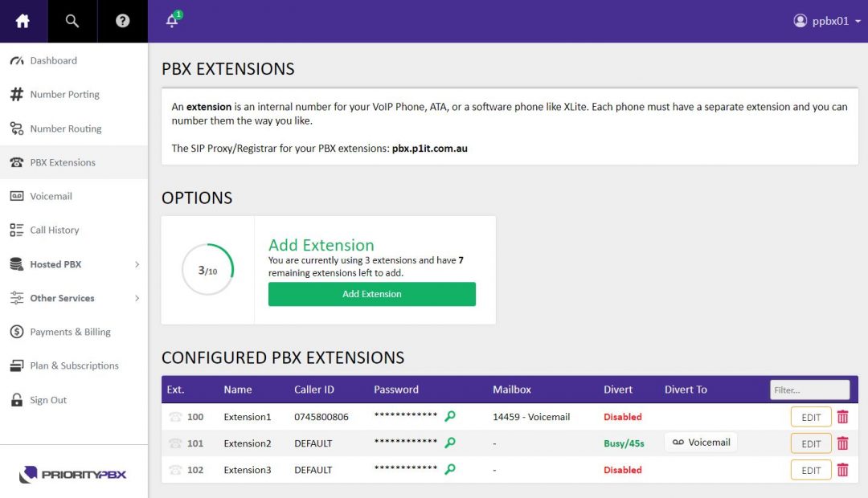Click the Sign Out padlock icon
Image resolution: width=868 pixels, height=498 pixels.
(x=17, y=399)
